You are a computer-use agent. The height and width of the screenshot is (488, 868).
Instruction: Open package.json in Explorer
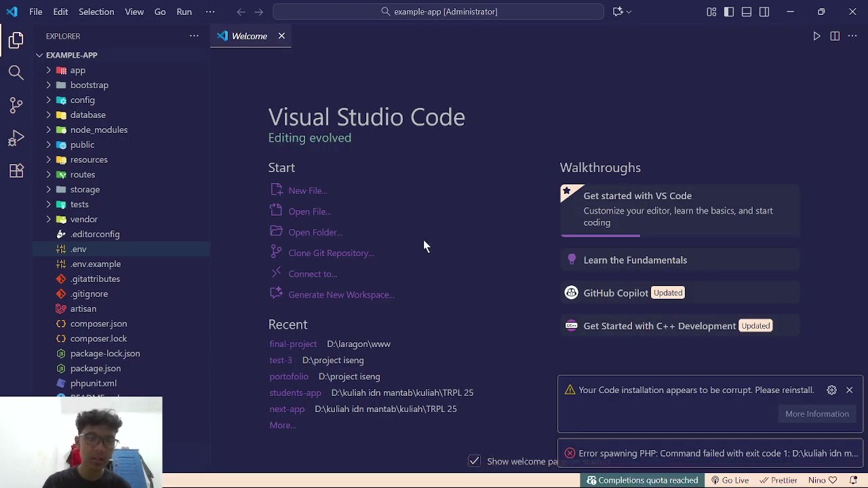tap(96, 368)
